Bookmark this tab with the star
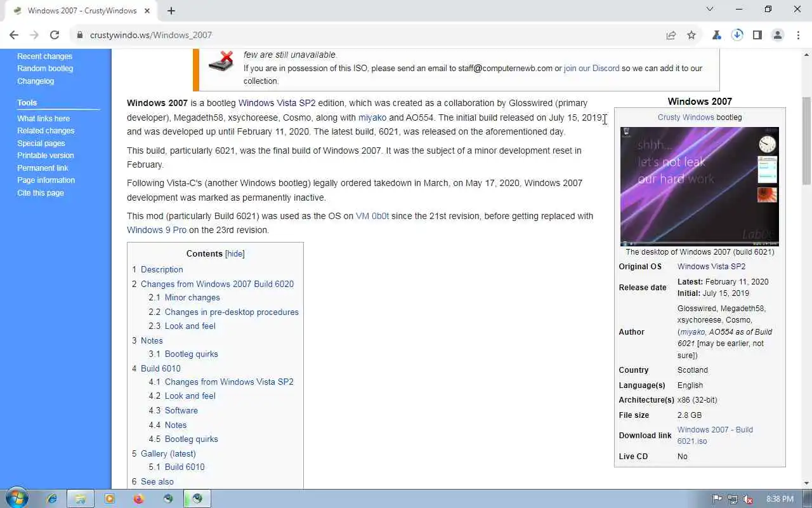 point(691,35)
